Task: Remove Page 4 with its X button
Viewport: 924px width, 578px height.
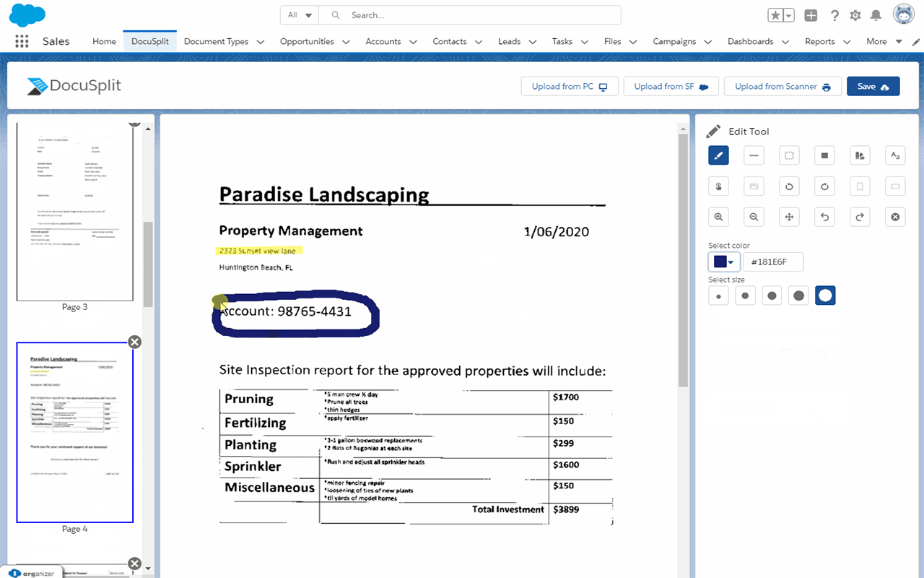Action: pos(134,342)
